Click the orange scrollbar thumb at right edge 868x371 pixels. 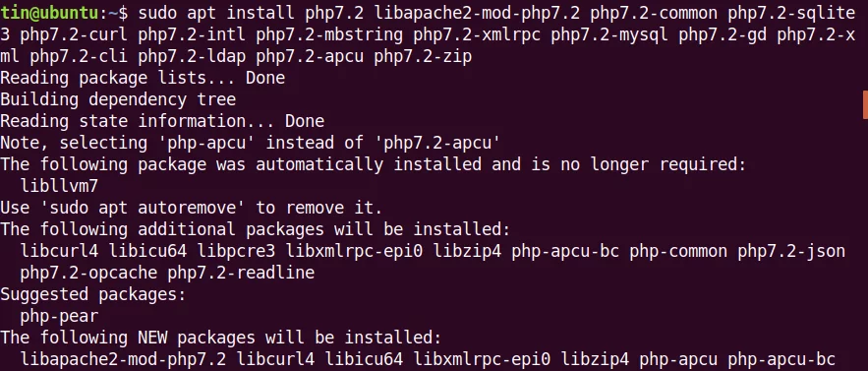click(x=865, y=105)
